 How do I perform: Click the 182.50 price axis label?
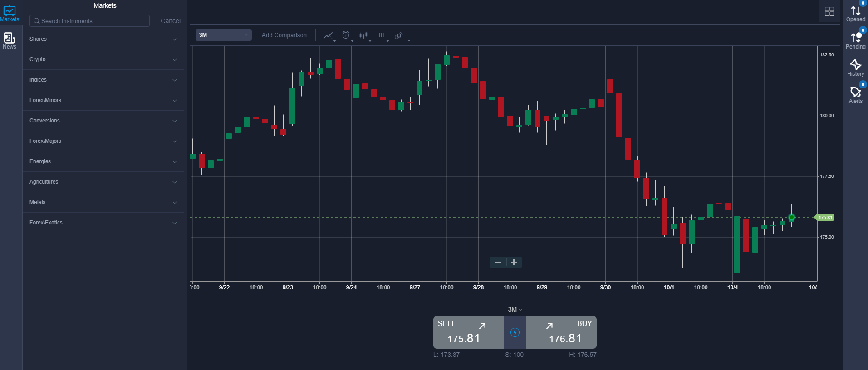(x=827, y=55)
